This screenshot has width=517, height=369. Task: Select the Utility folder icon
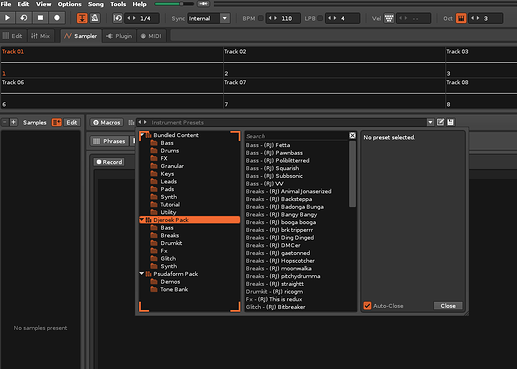pyautogui.click(x=154, y=212)
